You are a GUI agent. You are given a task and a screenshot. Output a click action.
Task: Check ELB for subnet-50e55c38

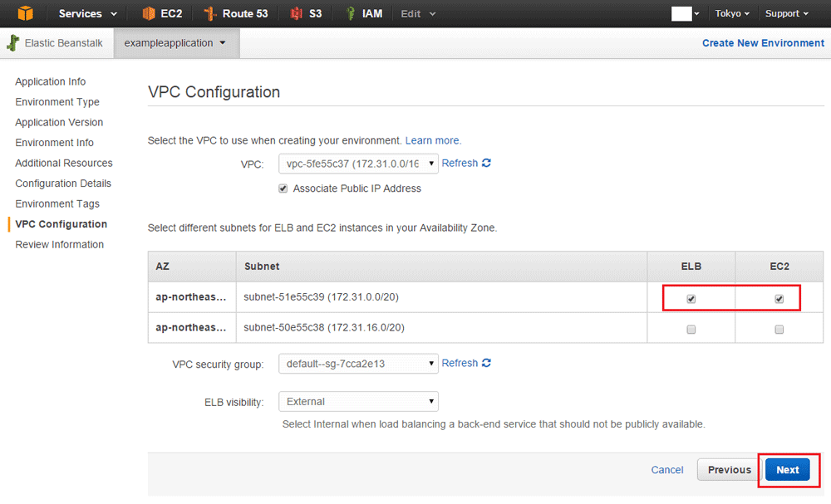(x=691, y=330)
